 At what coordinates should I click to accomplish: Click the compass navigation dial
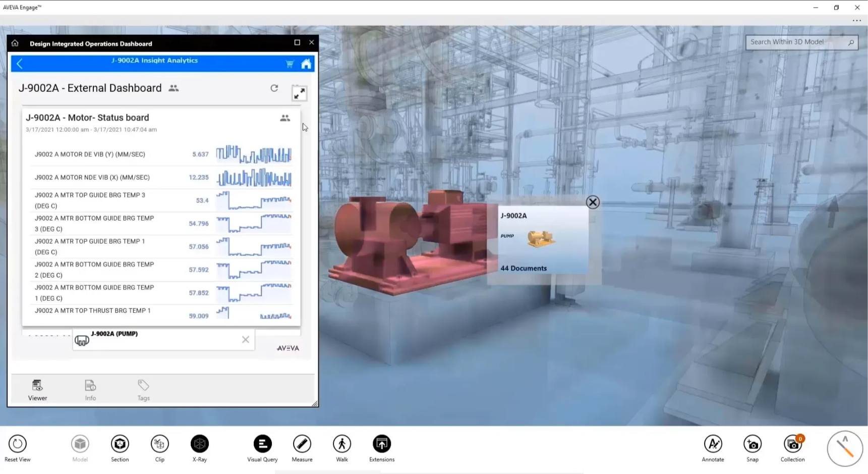click(x=845, y=448)
